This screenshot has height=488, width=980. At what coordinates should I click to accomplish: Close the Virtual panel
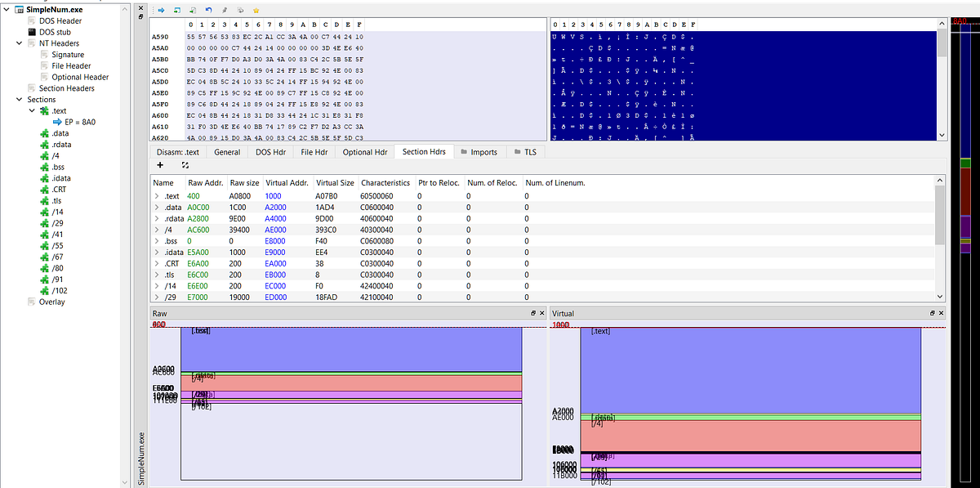click(x=940, y=313)
